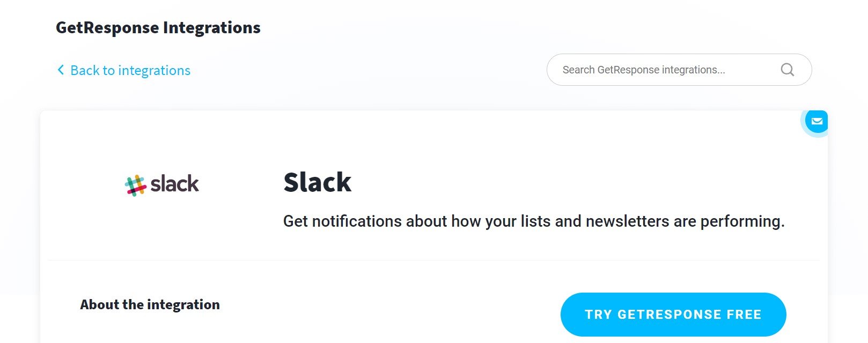Click the TRY GETRESPONSE FREE button
868x343 pixels.
pos(673,315)
